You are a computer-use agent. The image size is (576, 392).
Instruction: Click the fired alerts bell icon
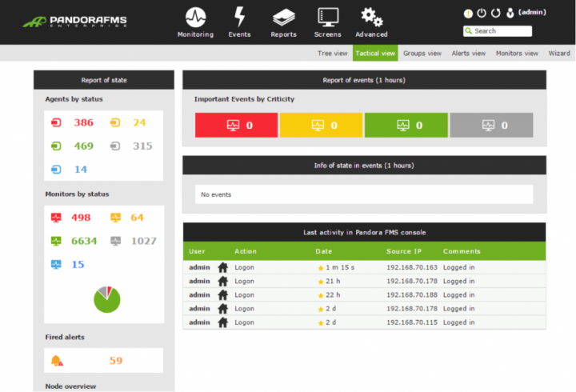(x=56, y=361)
